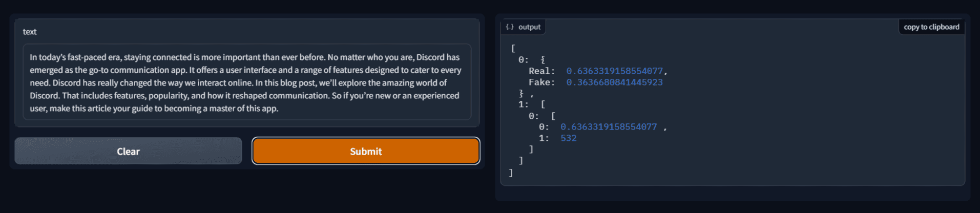Image resolution: width=980 pixels, height=213 pixels.
Task: Select the nested "1:" key before 532
Action: (544, 138)
